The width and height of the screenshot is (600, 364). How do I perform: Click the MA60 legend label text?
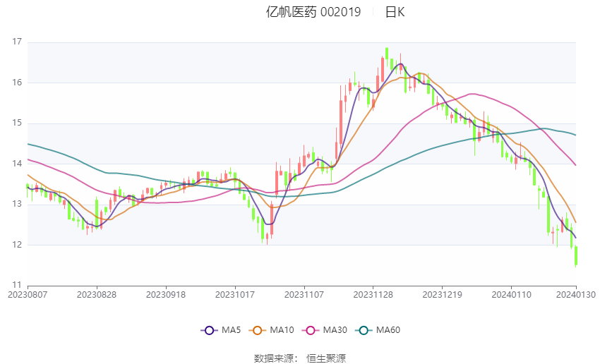tap(388, 330)
